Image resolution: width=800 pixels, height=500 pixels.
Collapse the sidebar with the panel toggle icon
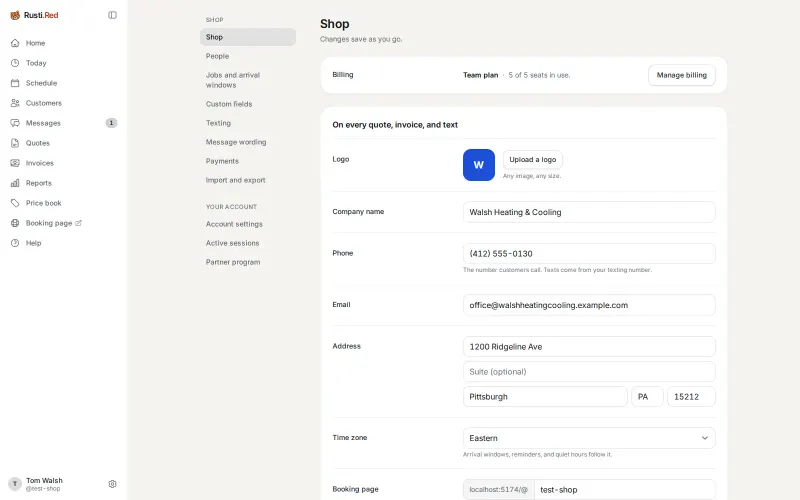[x=112, y=15]
